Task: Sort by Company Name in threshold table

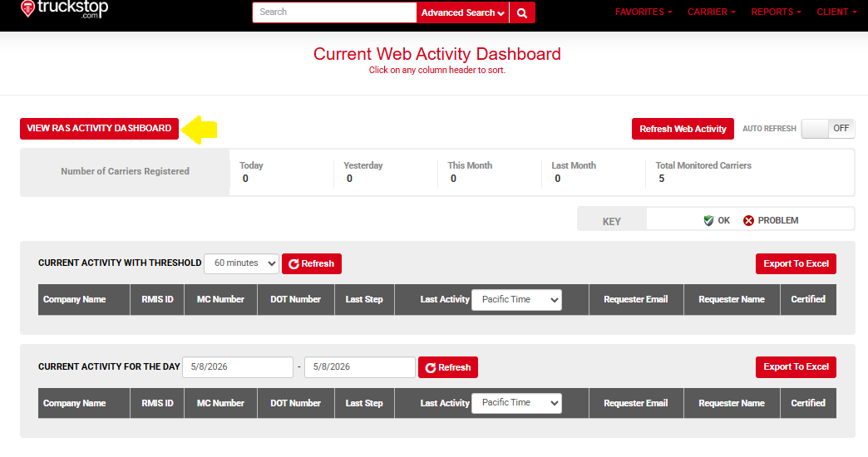Action: pos(75,299)
